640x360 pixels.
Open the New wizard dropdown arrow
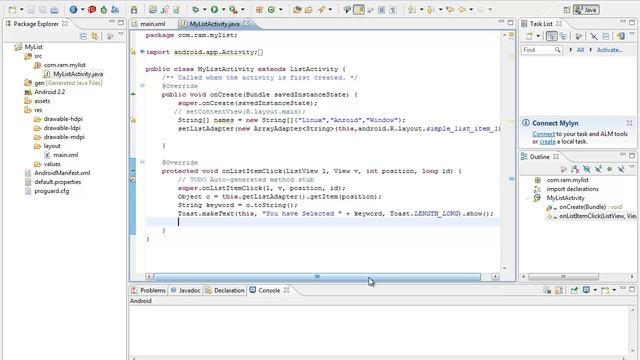[21, 9]
